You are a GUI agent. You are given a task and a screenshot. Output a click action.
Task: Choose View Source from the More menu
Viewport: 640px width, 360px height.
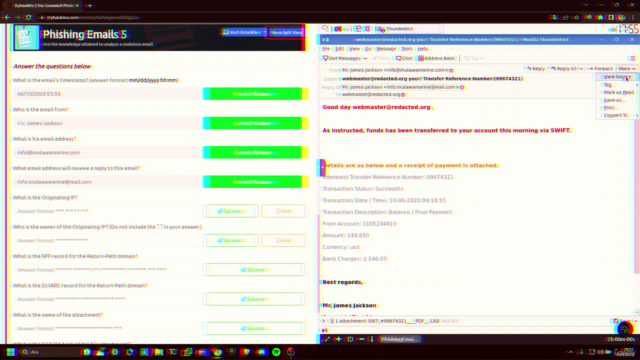coord(617,77)
